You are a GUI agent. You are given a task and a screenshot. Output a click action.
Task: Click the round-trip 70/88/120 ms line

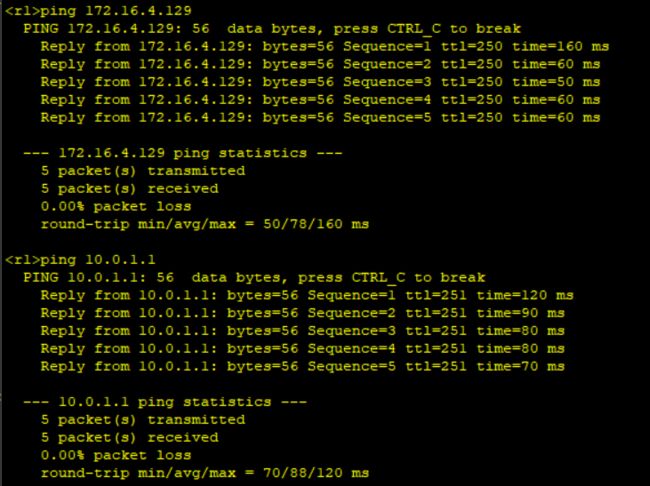tap(205, 473)
